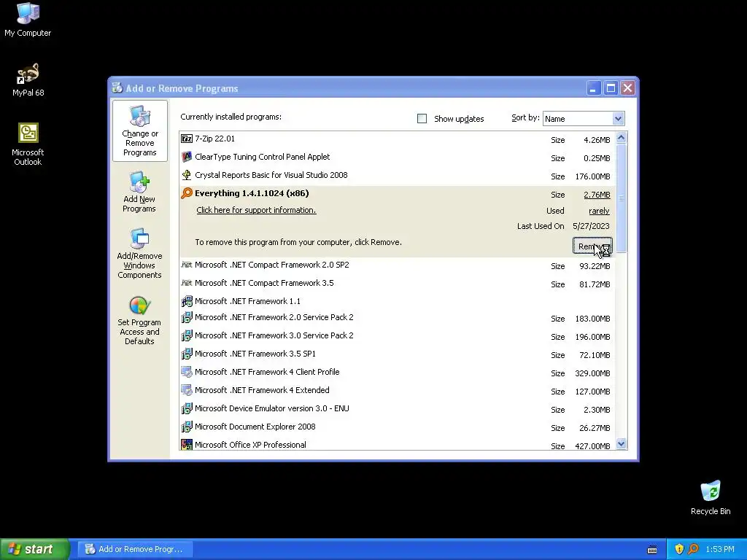Screen dimensions: 747x560
Task: Select Microsoft .NET Compact Framework 3.5 entry
Action: [398, 284]
